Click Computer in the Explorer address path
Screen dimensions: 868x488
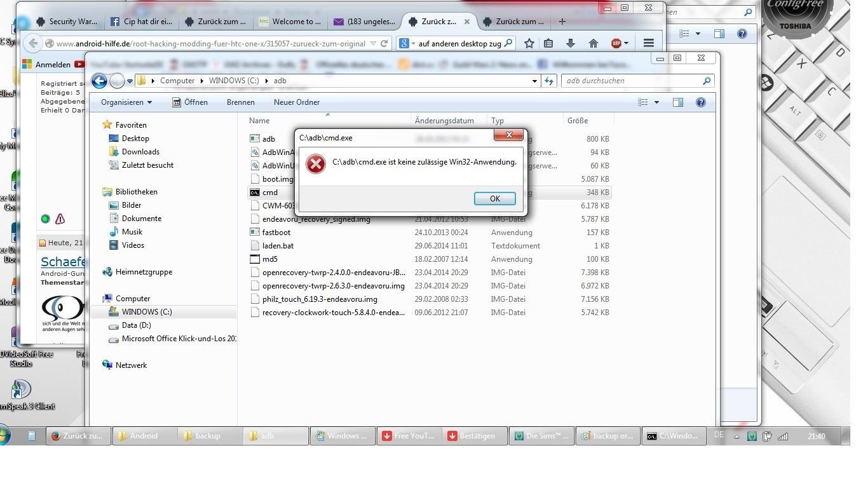click(x=177, y=81)
